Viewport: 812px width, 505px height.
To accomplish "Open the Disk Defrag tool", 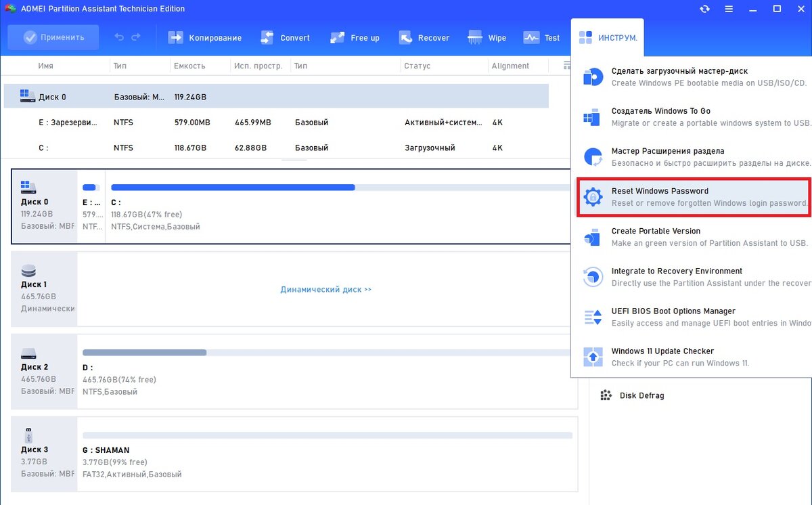I will 632,395.
